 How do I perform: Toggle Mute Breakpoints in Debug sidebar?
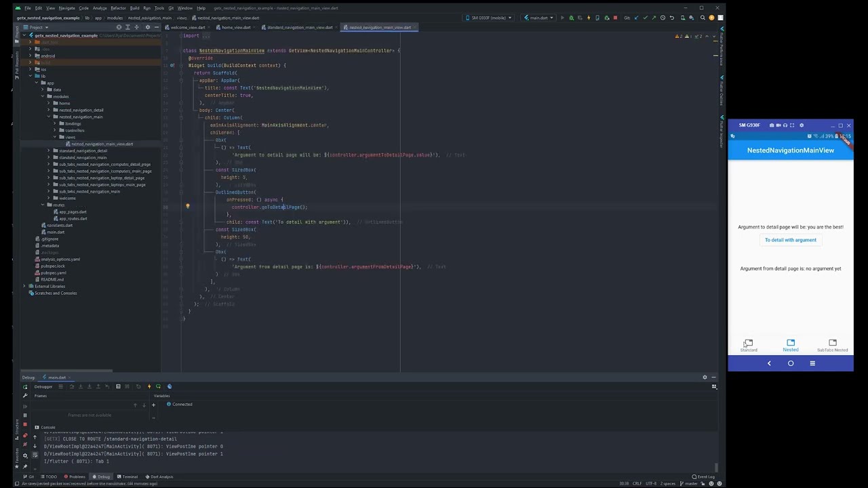coord(25,445)
